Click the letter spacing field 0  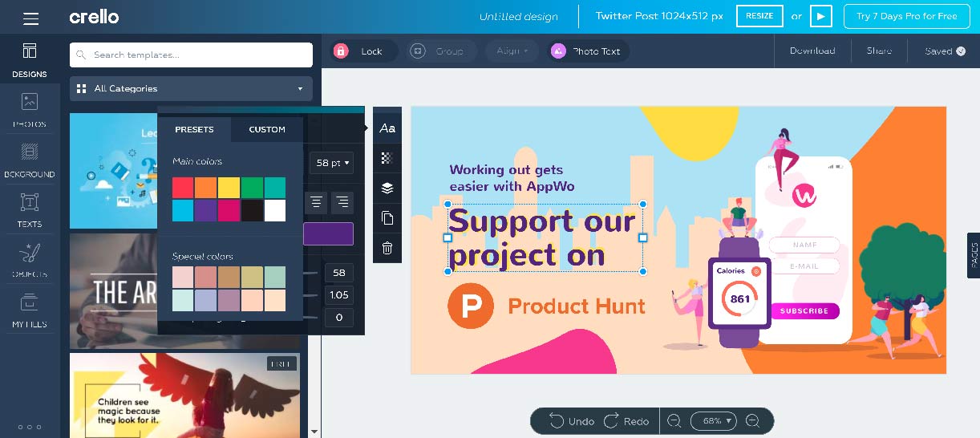pos(338,318)
